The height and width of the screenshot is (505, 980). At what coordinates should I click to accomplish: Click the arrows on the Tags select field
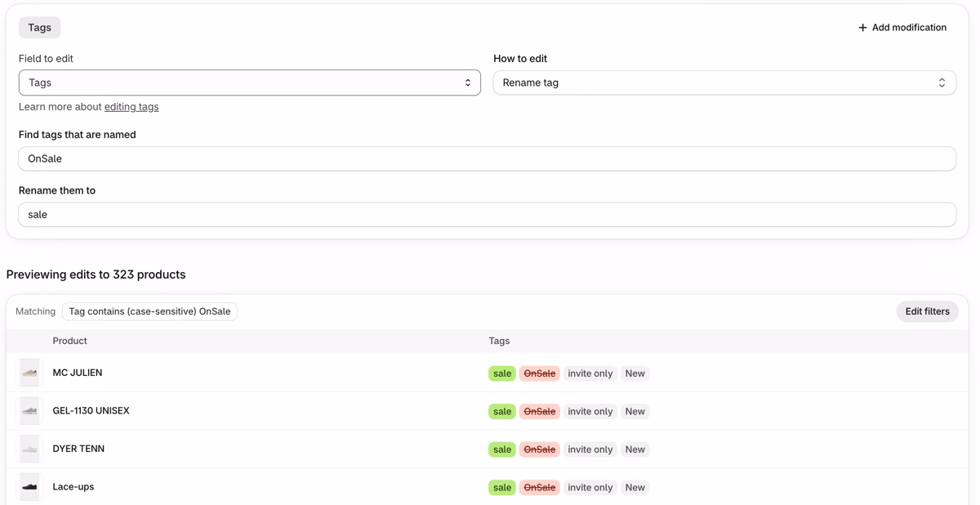(468, 83)
